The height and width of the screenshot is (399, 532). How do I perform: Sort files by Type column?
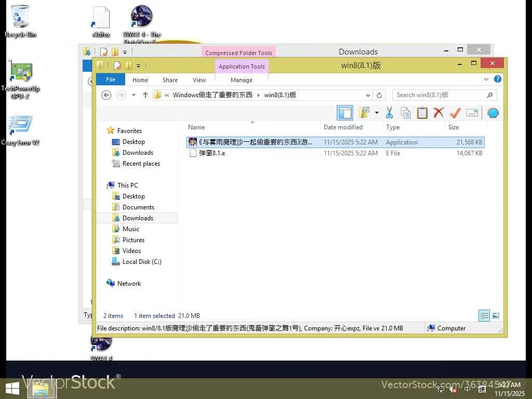coord(393,127)
